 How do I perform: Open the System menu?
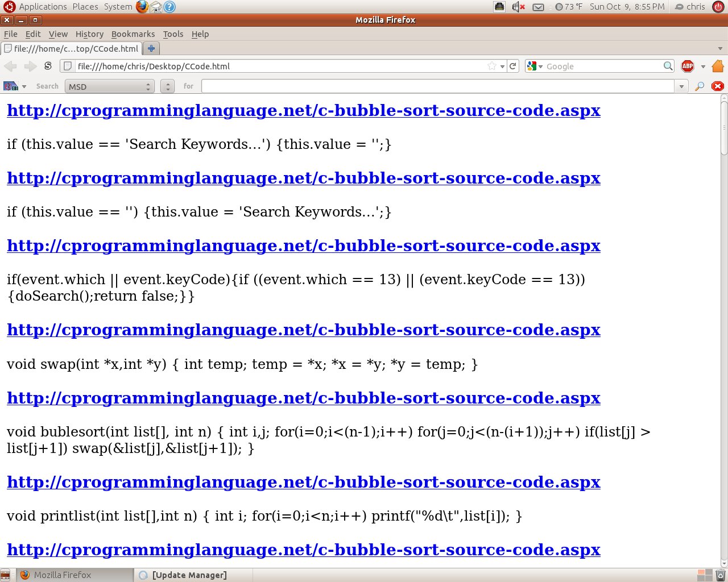click(x=118, y=7)
